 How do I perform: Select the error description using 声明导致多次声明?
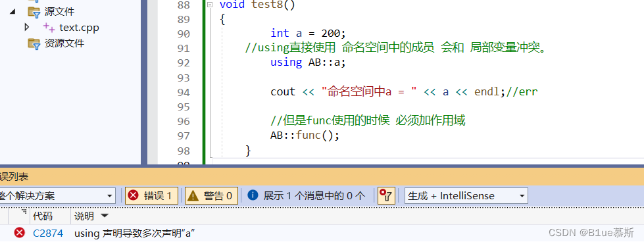coord(134,233)
